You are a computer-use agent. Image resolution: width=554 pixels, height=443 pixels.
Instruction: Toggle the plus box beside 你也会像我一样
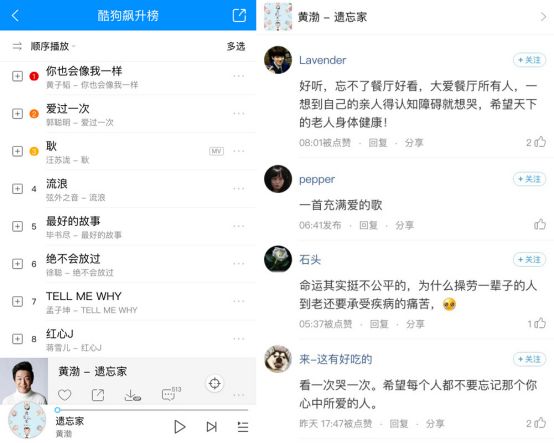point(17,76)
